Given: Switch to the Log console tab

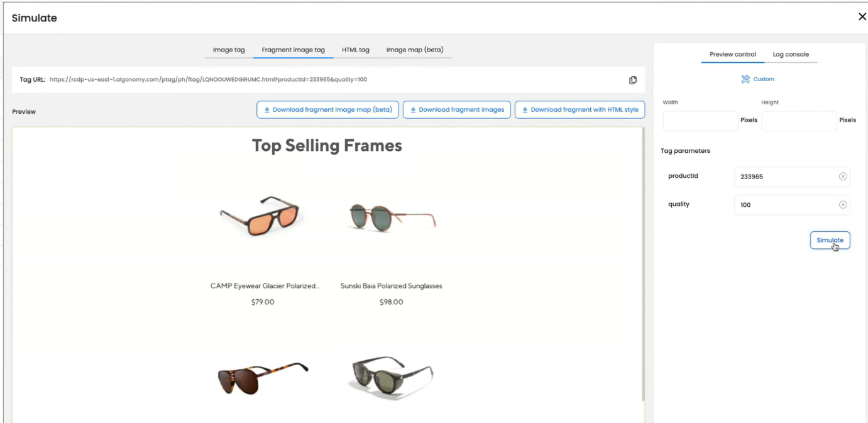Looking at the screenshot, I should 791,55.
